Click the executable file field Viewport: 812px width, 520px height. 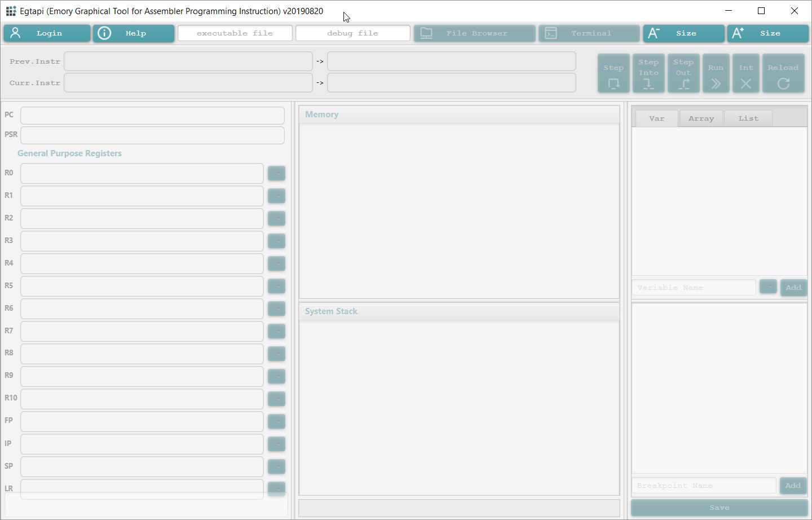tap(235, 33)
